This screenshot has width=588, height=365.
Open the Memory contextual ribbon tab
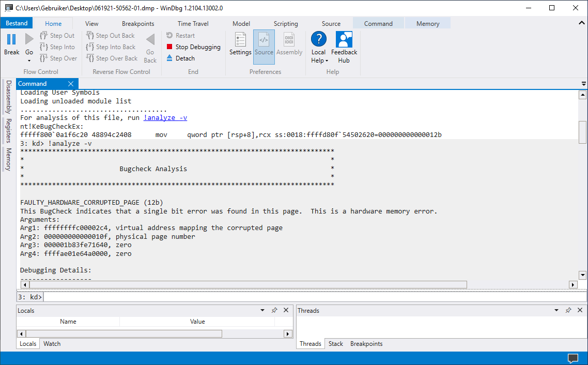point(428,23)
